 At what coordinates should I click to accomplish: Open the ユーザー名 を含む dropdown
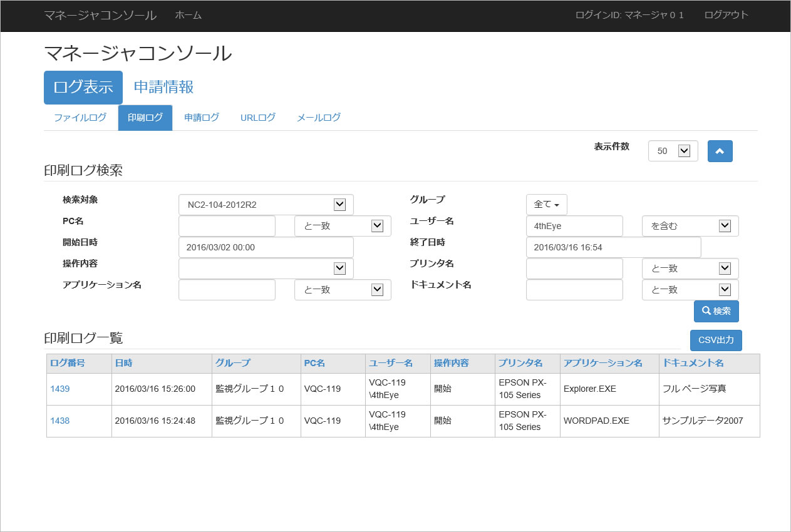(690, 226)
